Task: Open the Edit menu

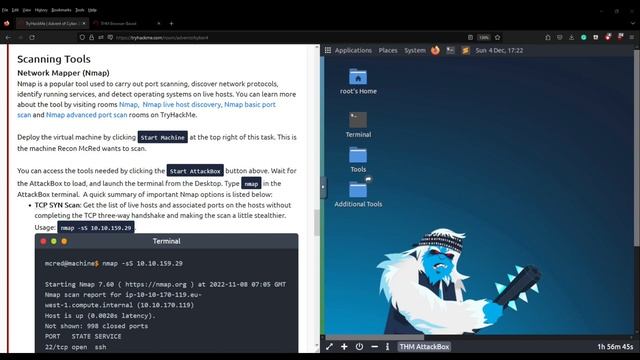Action: (x=15, y=10)
